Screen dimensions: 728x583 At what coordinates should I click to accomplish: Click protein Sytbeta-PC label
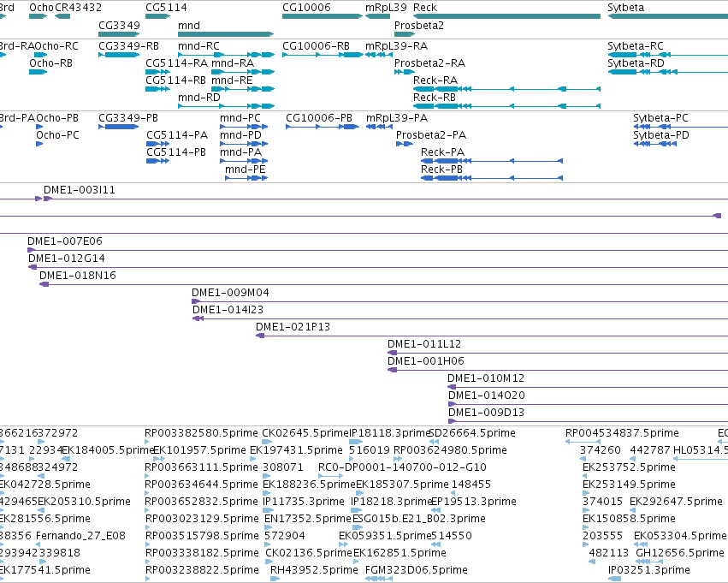pyautogui.click(x=660, y=118)
